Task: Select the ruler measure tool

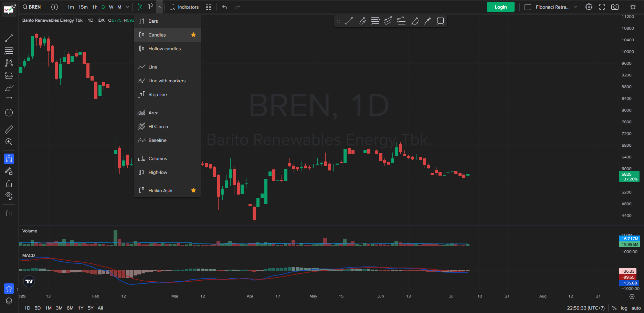Action: coord(9,129)
